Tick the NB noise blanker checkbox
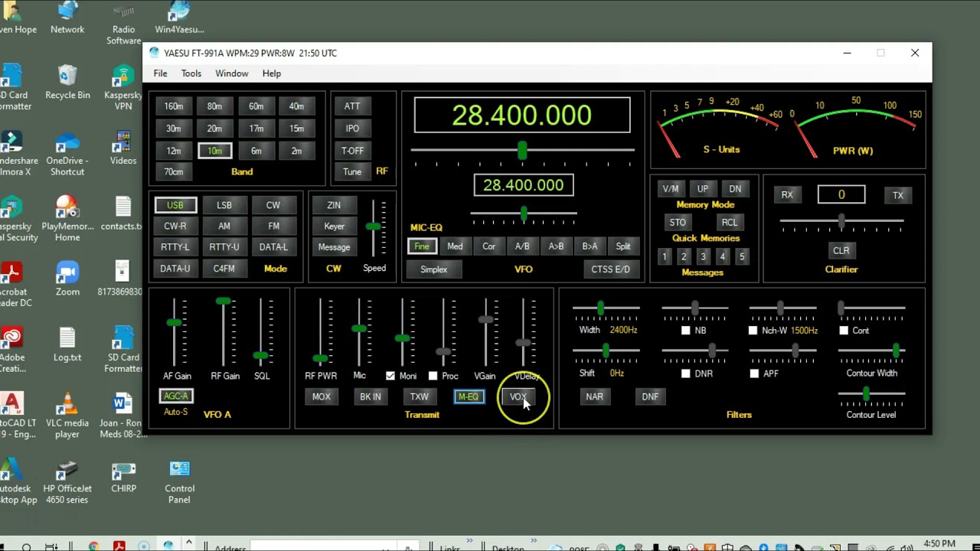Image resolution: width=980 pixels, height=551 pixels. click(685, 331)
